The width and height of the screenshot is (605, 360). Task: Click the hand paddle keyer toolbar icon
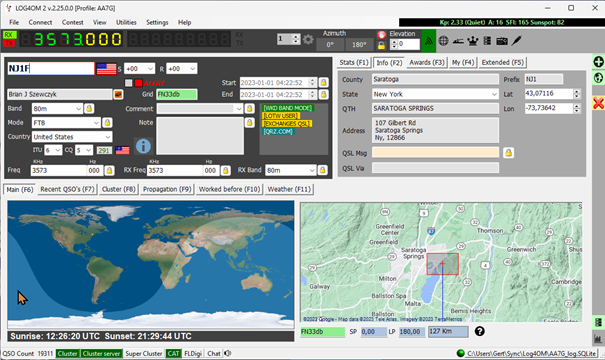tap(458, 41)
